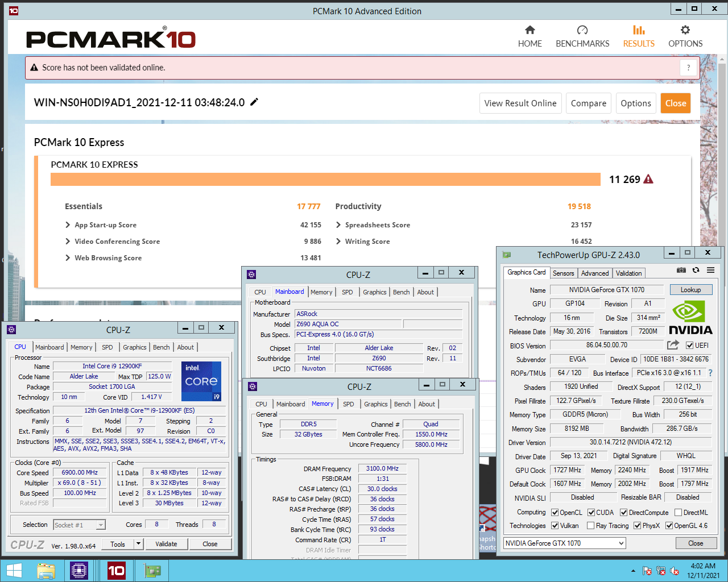Toggle the Ray Tracing checkbox

click(x=590, y=526)
